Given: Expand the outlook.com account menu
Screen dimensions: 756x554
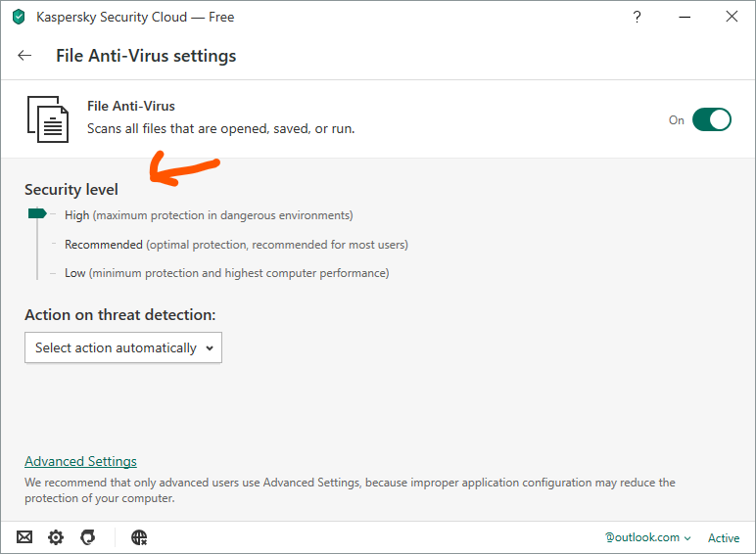Looking at the screenshot, I should [647, 537].
